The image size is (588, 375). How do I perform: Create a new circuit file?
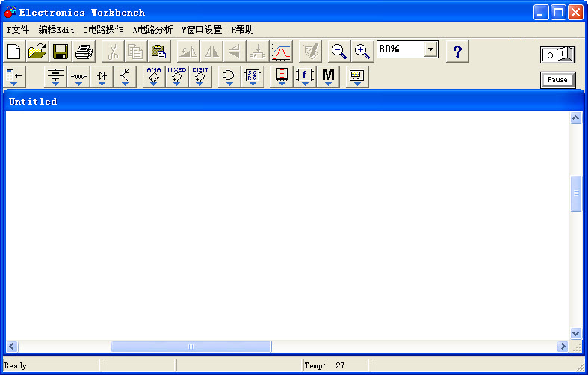[14, 52]
